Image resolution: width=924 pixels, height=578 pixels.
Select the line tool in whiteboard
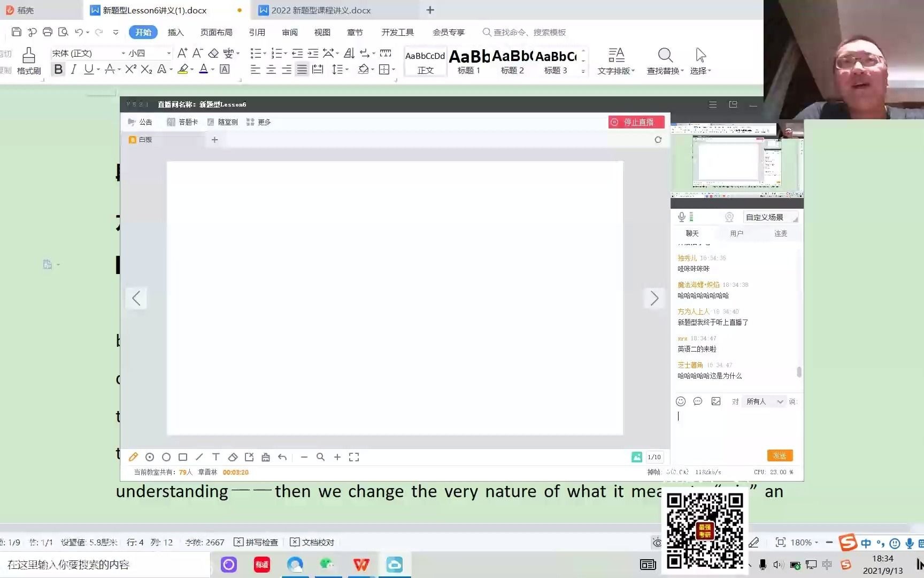(x=199, y=457)
